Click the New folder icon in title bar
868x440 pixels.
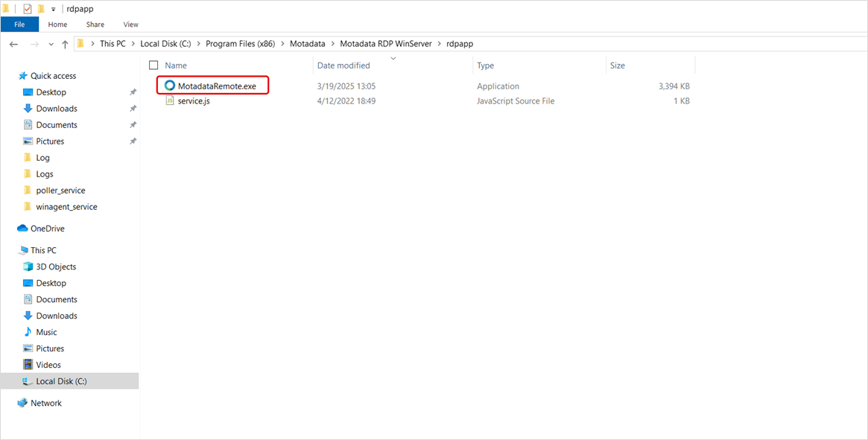pyautogui.click(x=41, y=9)
